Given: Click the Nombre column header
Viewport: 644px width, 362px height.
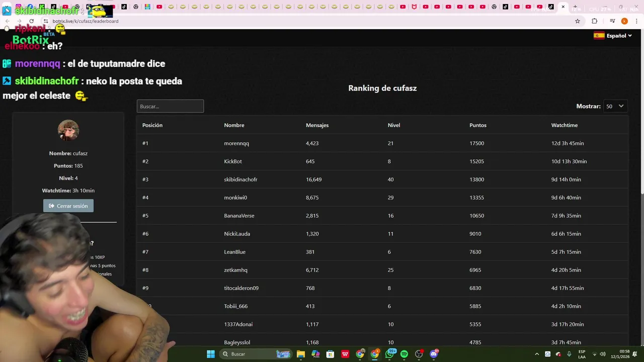Looking at the screenshot, I should (234, 125).
